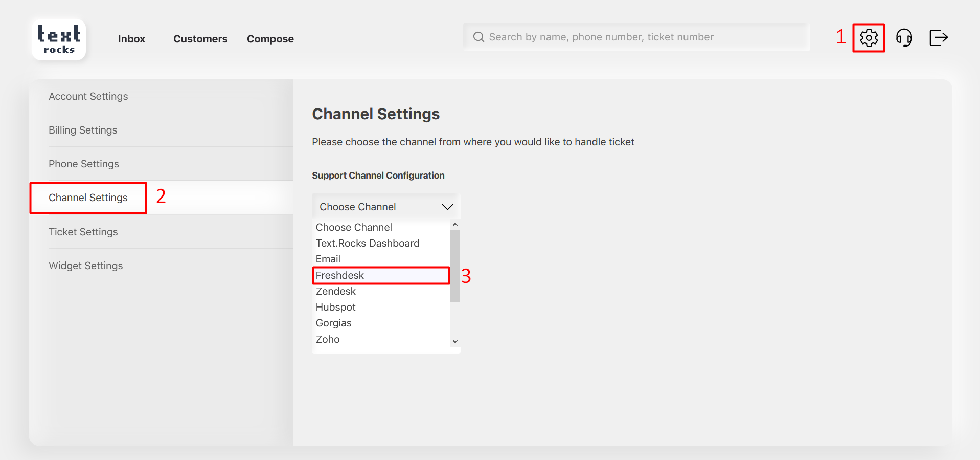Go to the Customers page
The width and height of the screenshot is (980, 460).
pyautogui.click(x=200, y=39)
